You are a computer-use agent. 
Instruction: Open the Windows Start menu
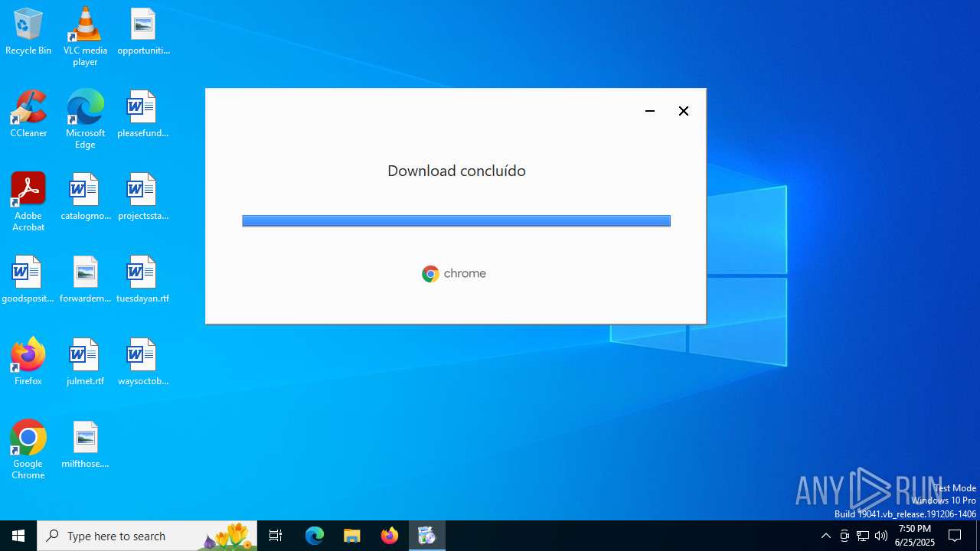(x=18, y=536)
